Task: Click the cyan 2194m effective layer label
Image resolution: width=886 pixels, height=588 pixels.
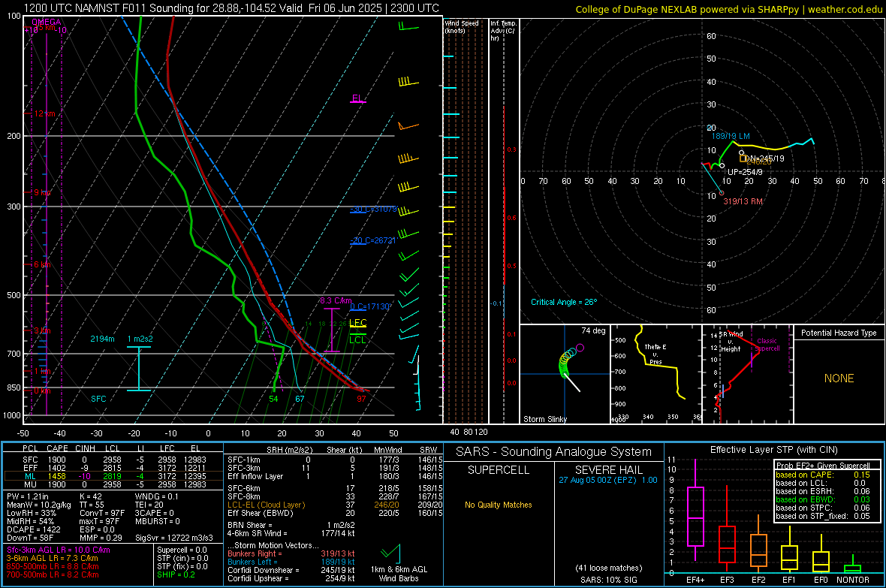Action: click(x=102, y=339)
